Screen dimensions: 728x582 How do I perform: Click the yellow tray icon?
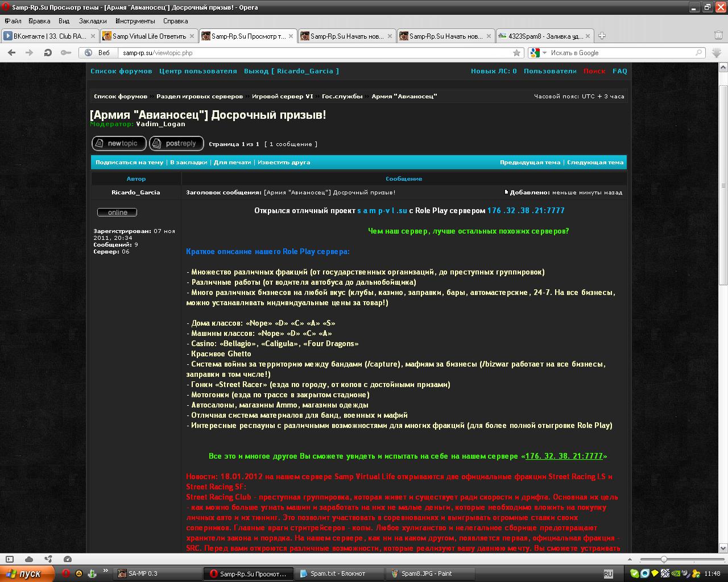[x=656, y=573]
